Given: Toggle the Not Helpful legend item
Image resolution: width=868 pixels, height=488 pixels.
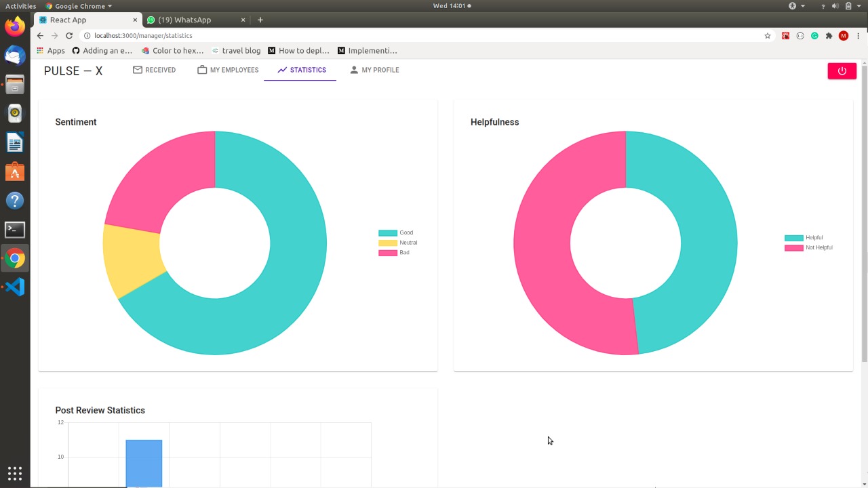Looking at the screenshot, I should tap(808, 247).
